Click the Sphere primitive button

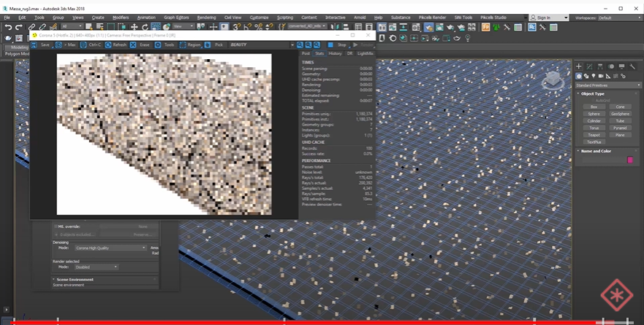[x=594, y=114]
